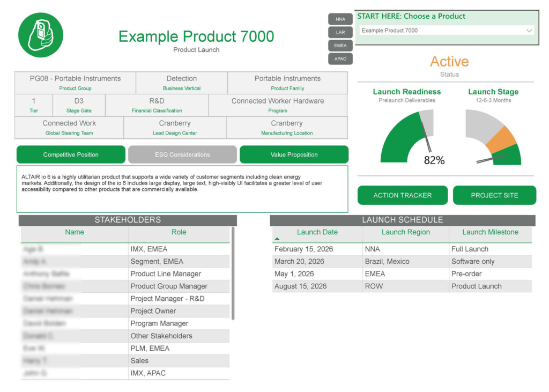Viewport: 549px width, 392px height.
Task: Open the ACTION TRACKER button
Action: (x=402, y=195)
